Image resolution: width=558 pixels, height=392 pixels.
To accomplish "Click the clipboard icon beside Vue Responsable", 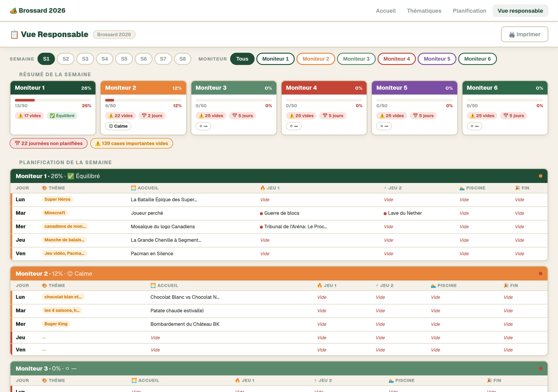I will [14, 34].
